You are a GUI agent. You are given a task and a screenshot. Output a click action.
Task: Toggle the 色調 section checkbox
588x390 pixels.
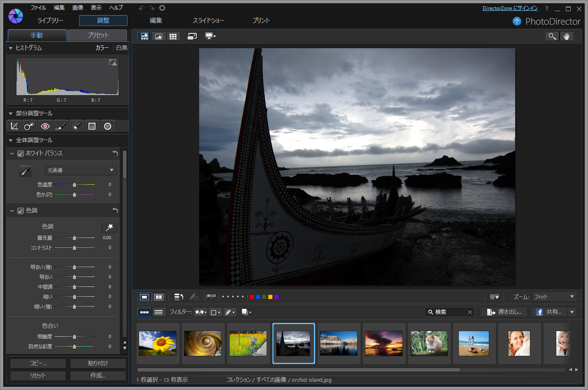click(x=20, y=210)
